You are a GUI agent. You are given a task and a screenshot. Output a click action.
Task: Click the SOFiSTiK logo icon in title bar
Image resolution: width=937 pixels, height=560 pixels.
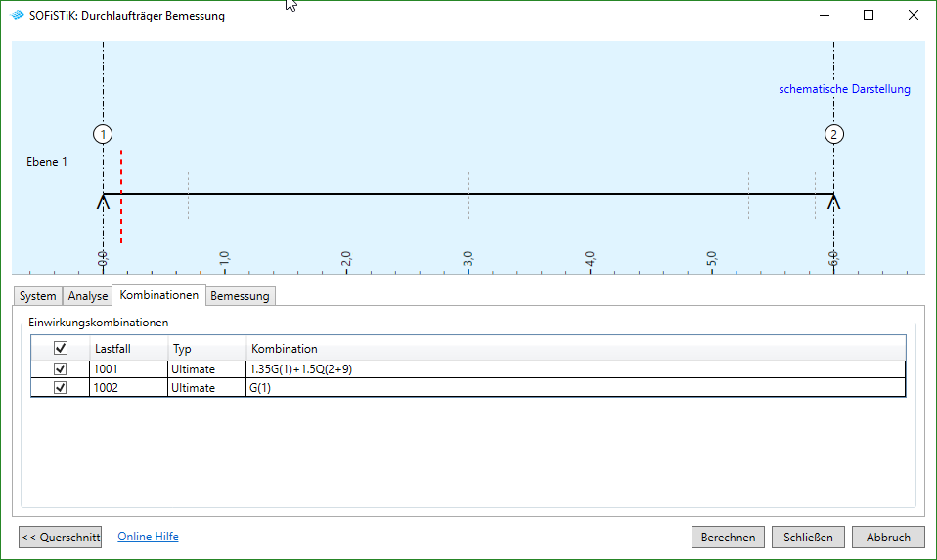tap(18, 16)
